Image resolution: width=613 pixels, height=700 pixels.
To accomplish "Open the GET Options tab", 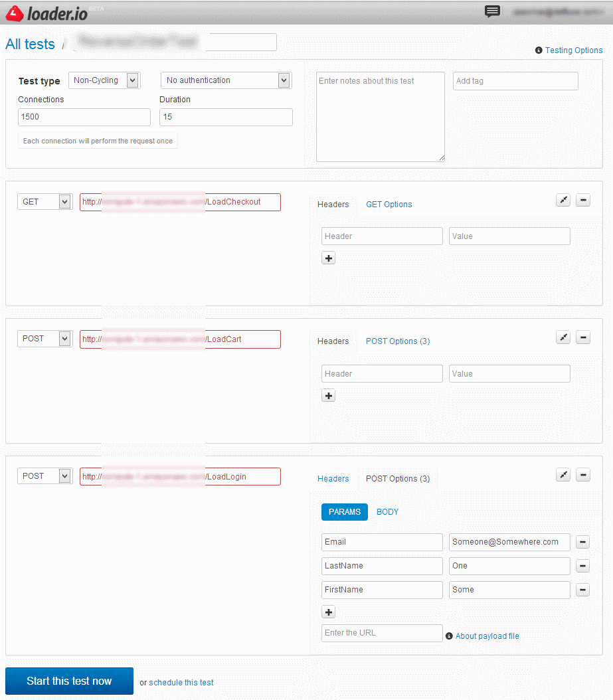I will pyautogui.click(x=389, y=205).
